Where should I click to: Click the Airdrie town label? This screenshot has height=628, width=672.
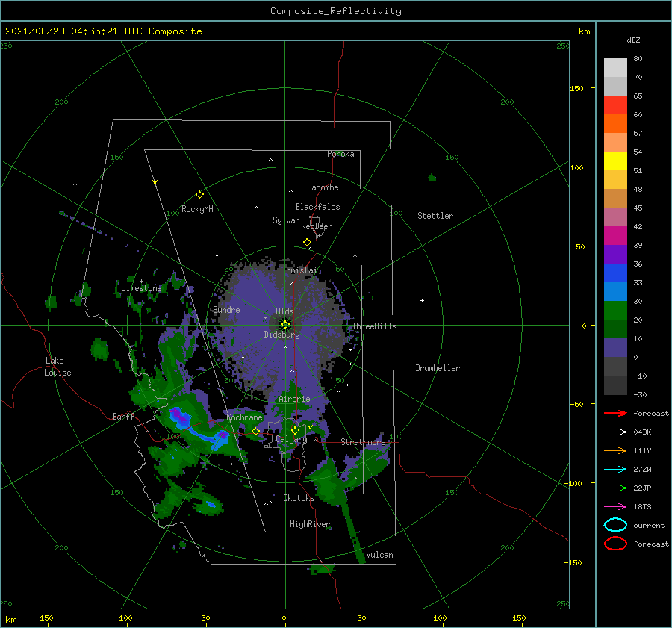point(294,399)
